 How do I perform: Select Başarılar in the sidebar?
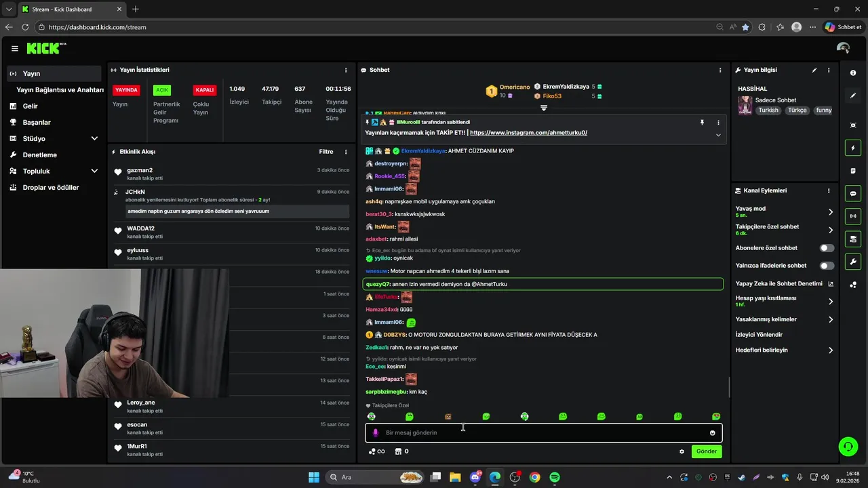point(54,122)
